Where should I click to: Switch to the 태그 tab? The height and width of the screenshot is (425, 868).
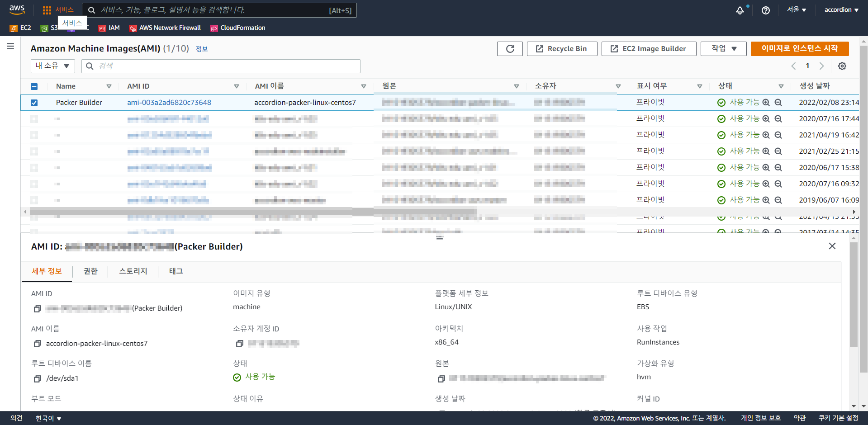(x=176, y=271)
